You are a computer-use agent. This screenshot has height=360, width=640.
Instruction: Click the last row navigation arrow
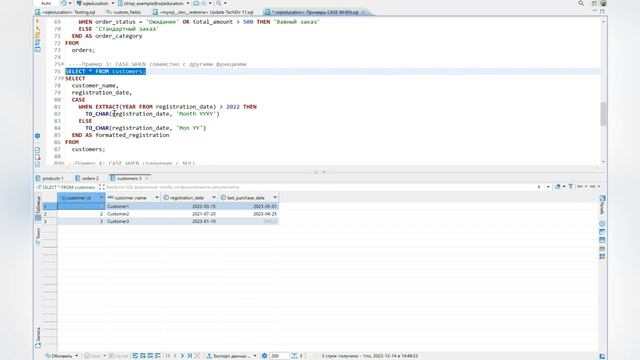point(190,356)
